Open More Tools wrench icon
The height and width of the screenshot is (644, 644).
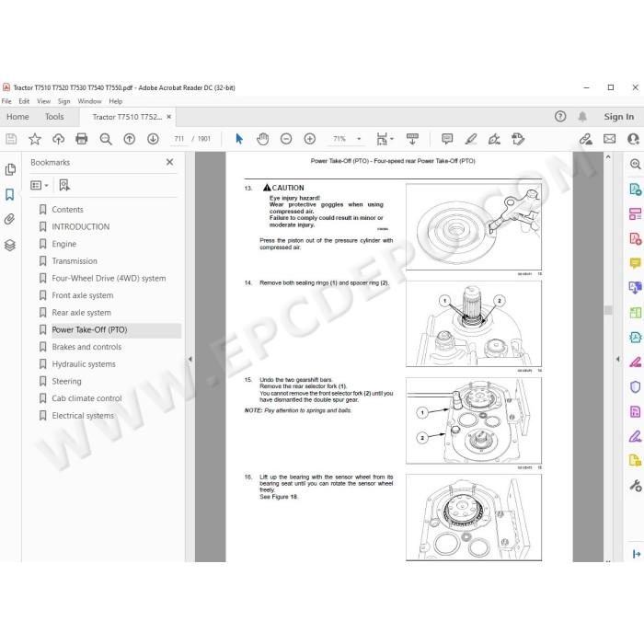coord(635,486)
